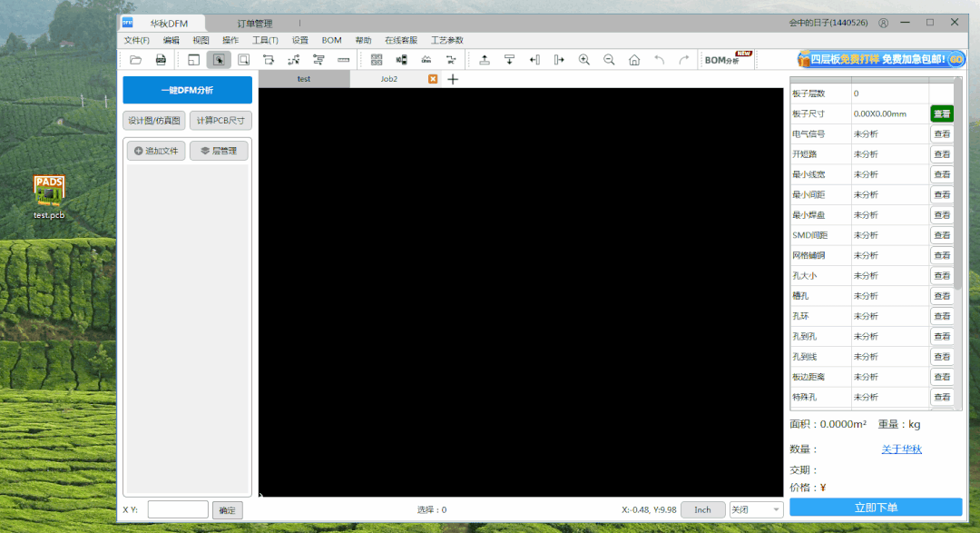Click the black PCB canvas area
The image size is (980, 533).
(x=521, y=292)
